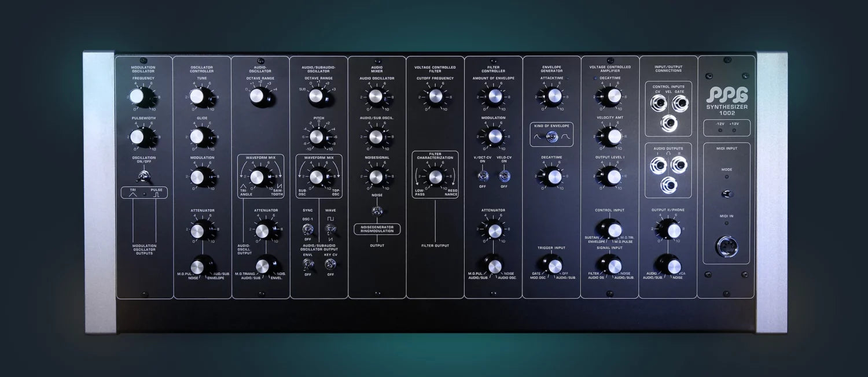Toggle the Sync OSC-1 switch

tap(308, 230)
